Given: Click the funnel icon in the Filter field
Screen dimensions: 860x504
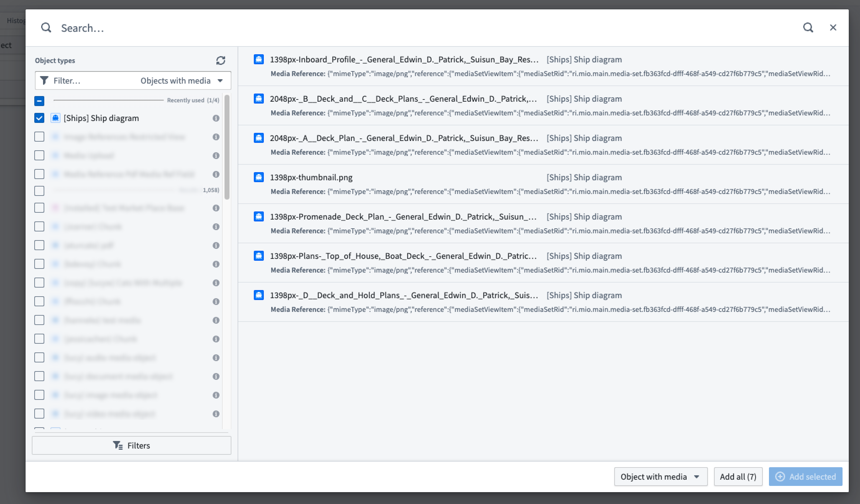Looking at the screenshot, I should pyautogui.click(x=44, y=80).
